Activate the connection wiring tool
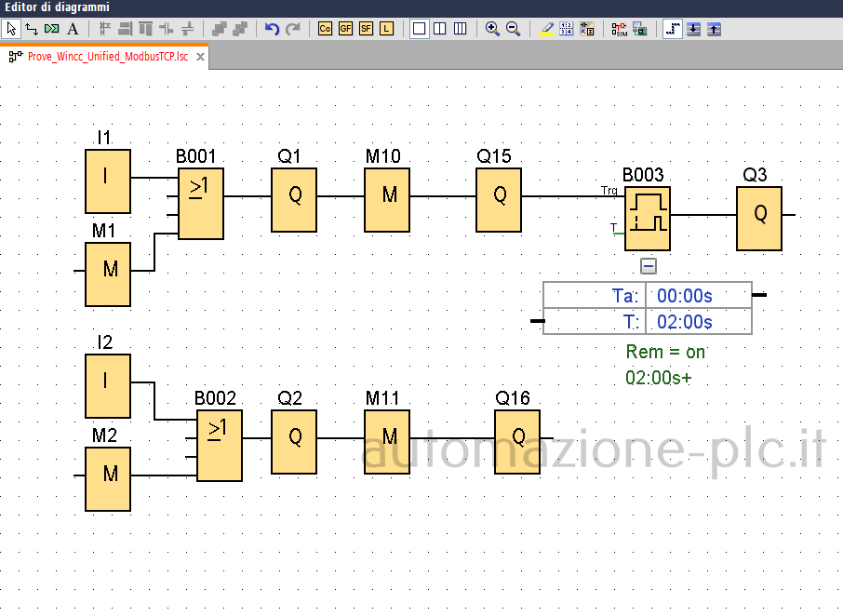This screenshot has width=843, height=616. click(32, 29)
